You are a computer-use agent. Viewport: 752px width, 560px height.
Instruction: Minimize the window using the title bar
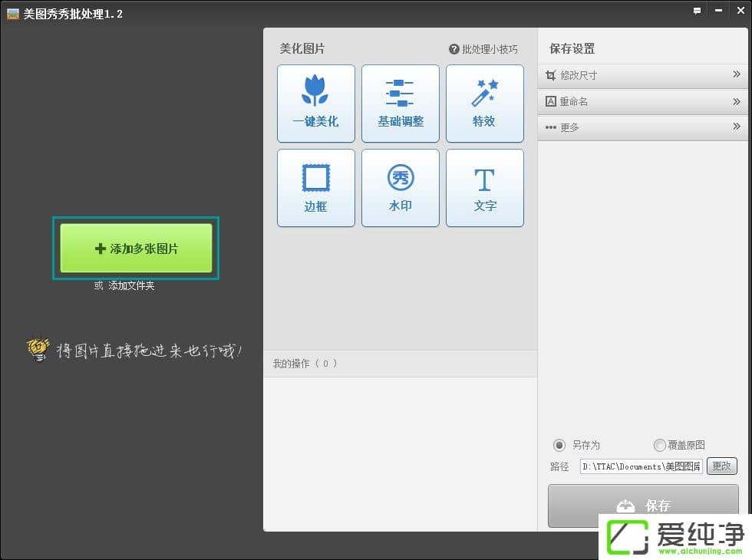point(719,12)
